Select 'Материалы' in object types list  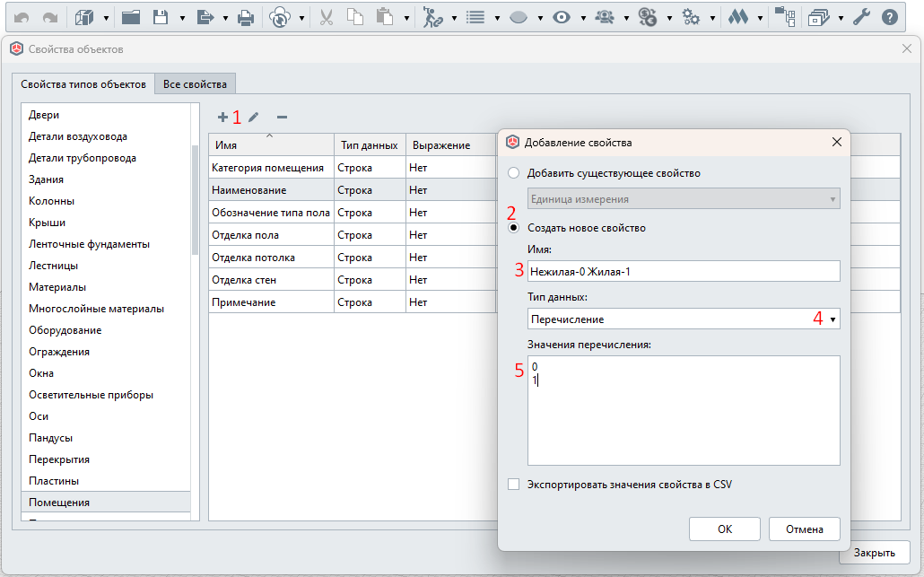(x=106, y=287)
